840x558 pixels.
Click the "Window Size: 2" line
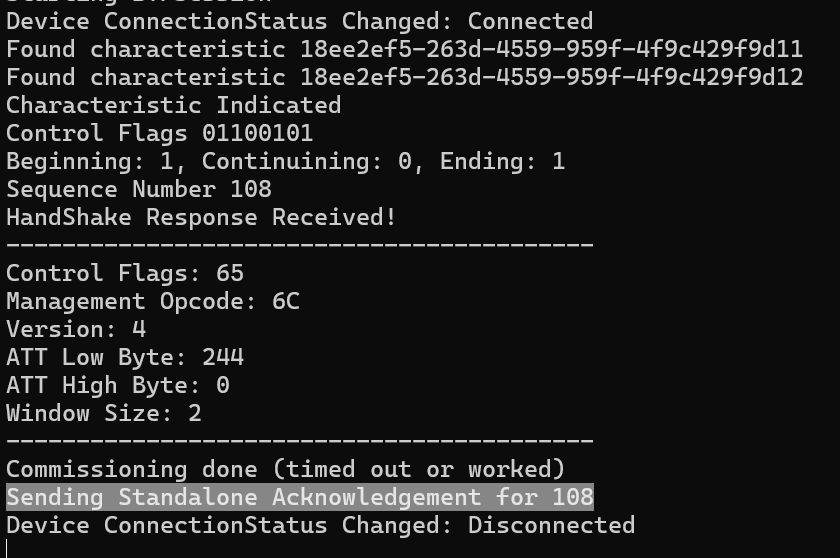104,413
